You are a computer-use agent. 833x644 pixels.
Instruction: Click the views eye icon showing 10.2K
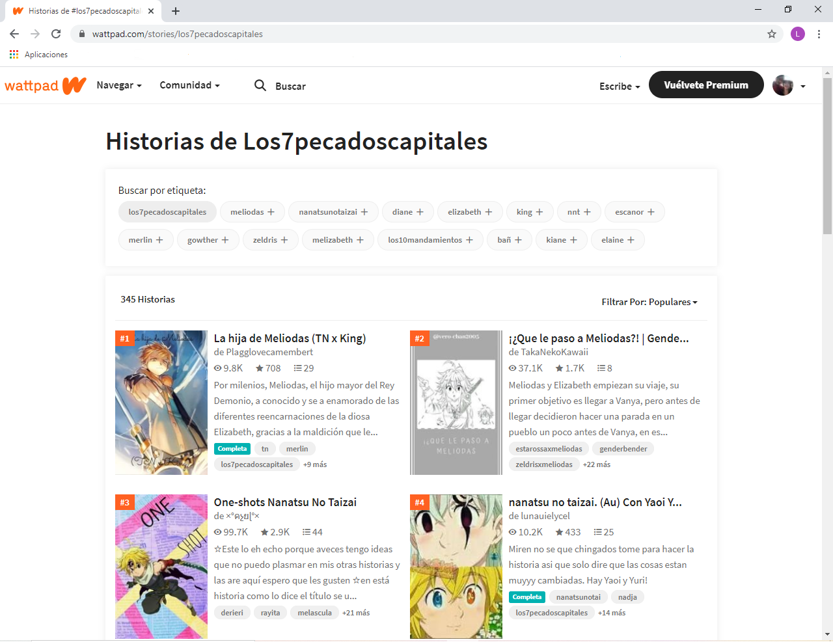pyautogui.click(x=513, y=532)
